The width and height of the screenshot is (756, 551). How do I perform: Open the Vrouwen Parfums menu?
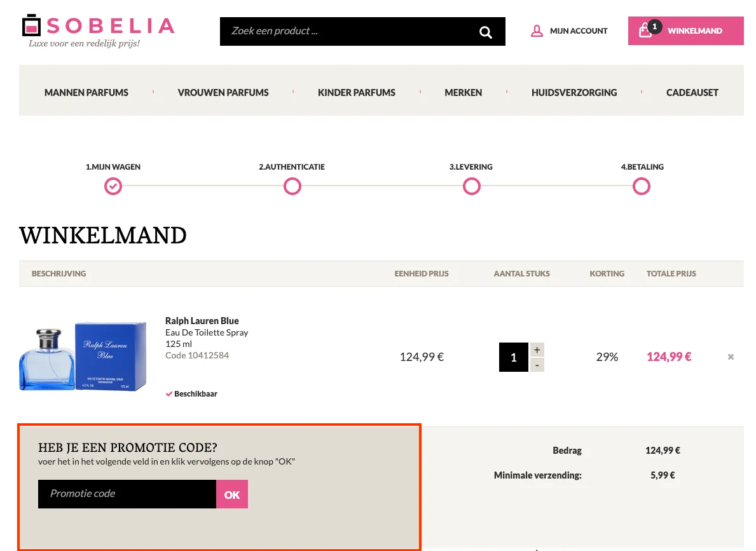click(223, 93)
